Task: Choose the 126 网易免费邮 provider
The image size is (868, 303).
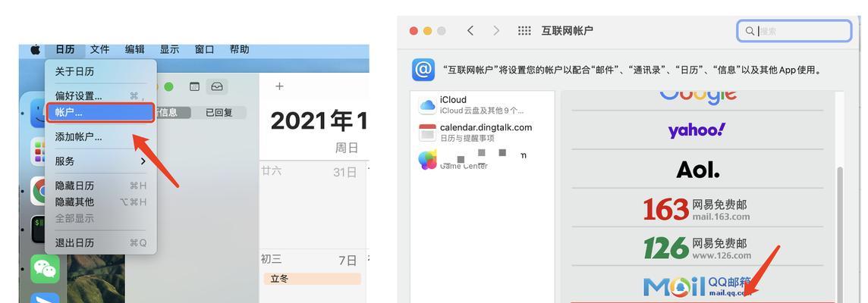Action: 697,248
